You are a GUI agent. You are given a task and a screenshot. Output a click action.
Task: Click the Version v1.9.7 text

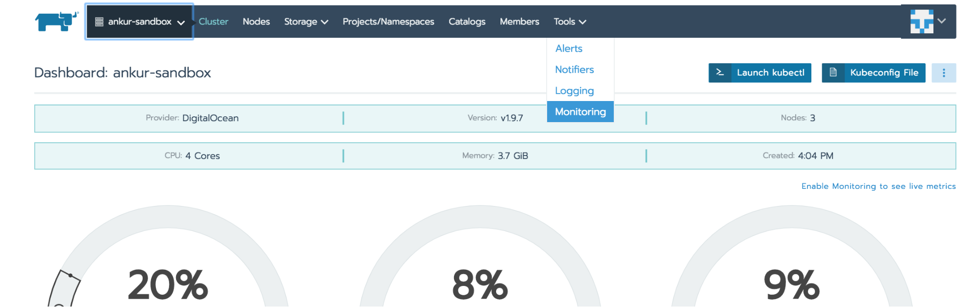[495, 118]
